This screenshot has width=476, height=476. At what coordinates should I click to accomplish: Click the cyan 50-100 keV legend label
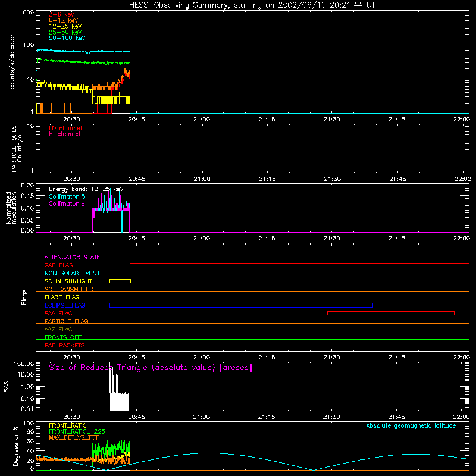tap(67, 38)
